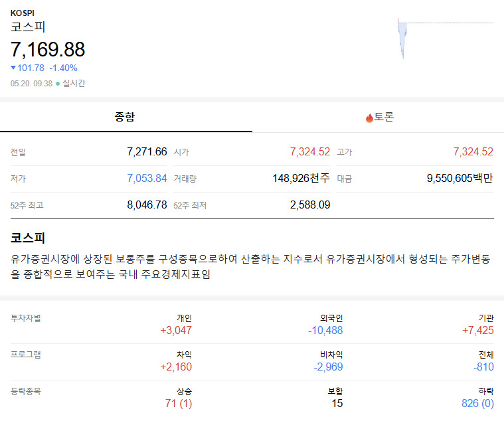Click the 시가 field label
This screenshot has width=504, height=421.
click(181, 152)
